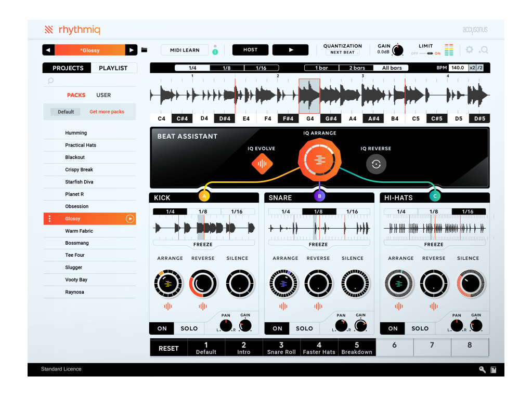Follow the Get more packs link
532x397 pixels.
107,112
